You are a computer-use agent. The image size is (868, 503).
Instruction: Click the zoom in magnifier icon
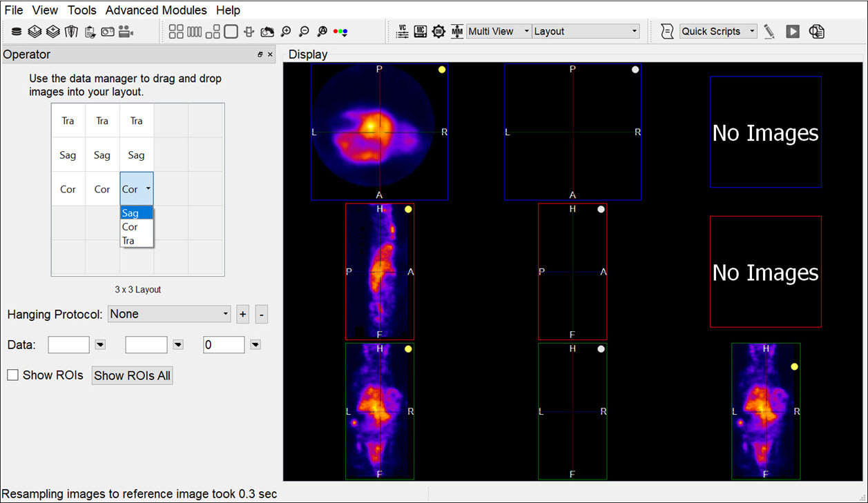point(285,32)
